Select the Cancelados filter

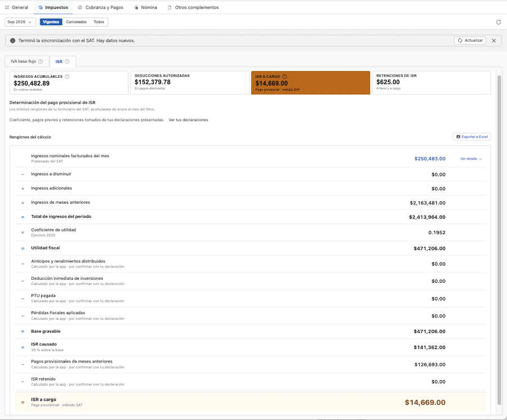click(x=76, y=22)
